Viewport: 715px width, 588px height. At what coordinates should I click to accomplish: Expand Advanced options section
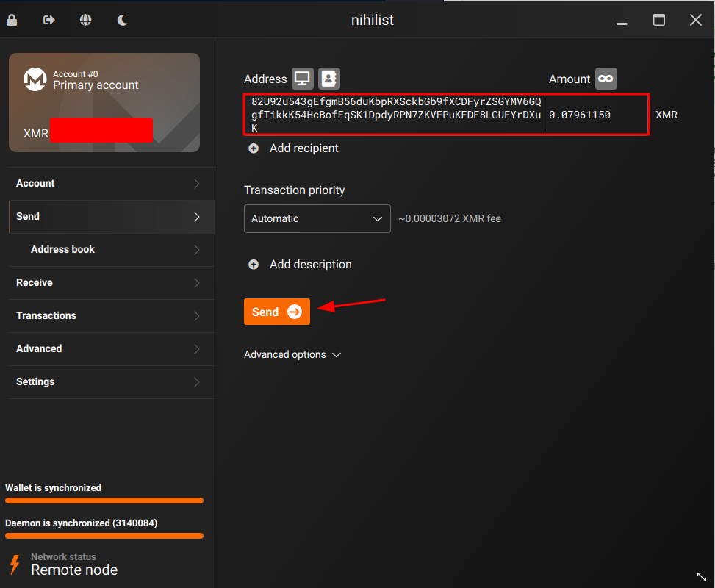292,354
